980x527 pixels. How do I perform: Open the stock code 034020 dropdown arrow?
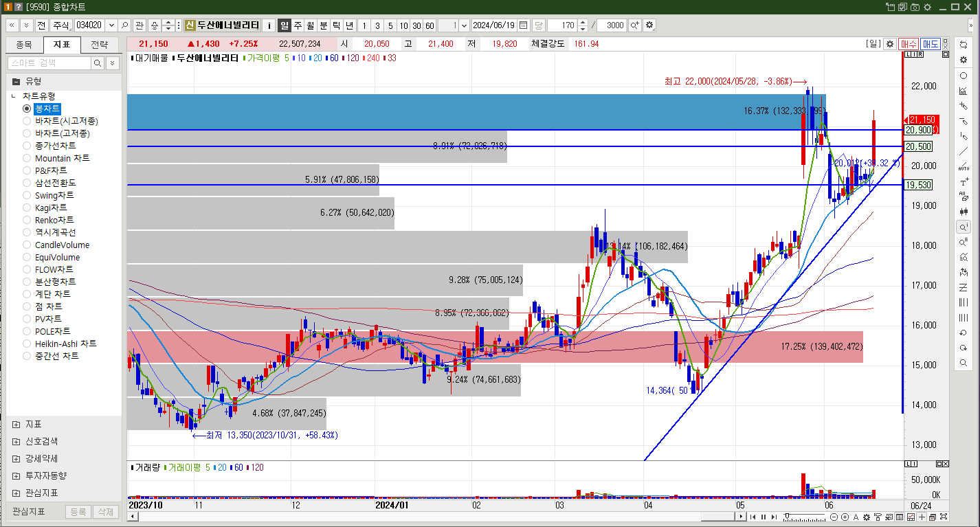[111, 25]
